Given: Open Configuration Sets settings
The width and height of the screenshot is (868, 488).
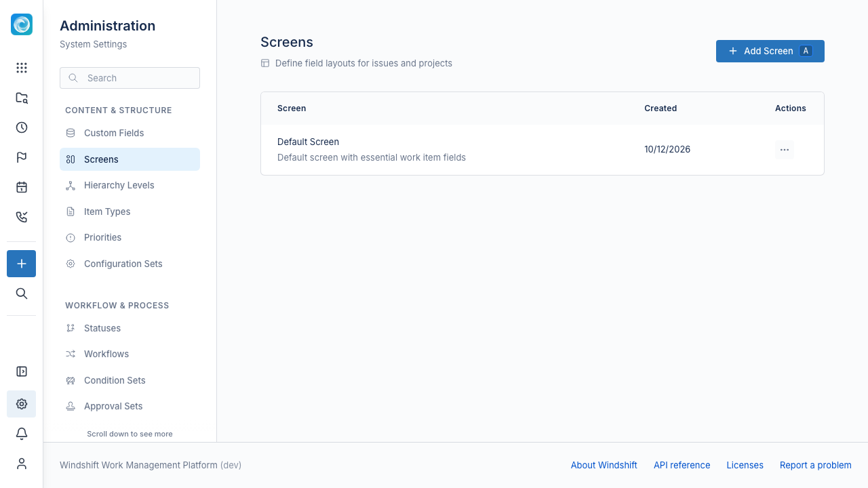Looking at the screenshot, I should point(130,264).
